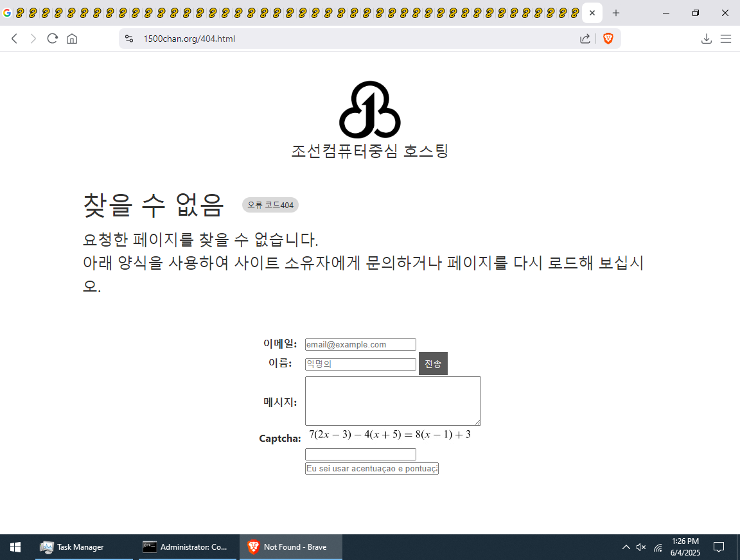This screenshot has width=740, height=560.
Task: Open the taskbar clock showing 1:26 PM
Action: pos(685,547)
